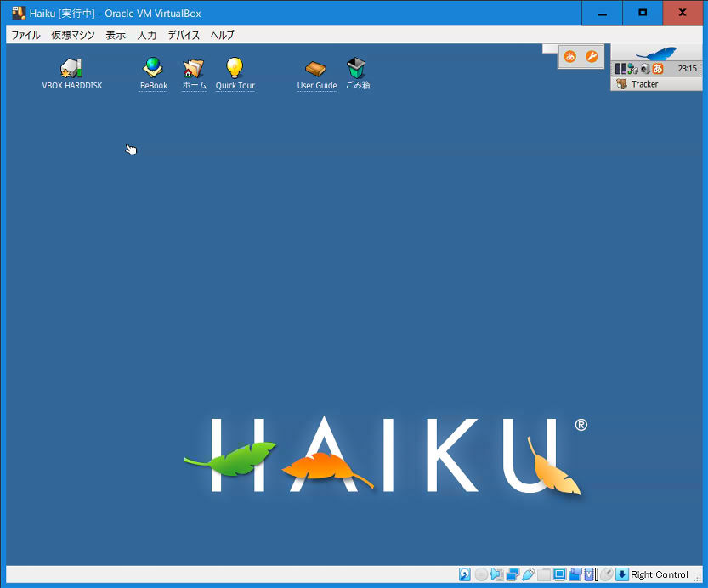Select the VBOX HARDDISK desktop icon
This screenshot has width=708, height=588.
coord(71,68)
